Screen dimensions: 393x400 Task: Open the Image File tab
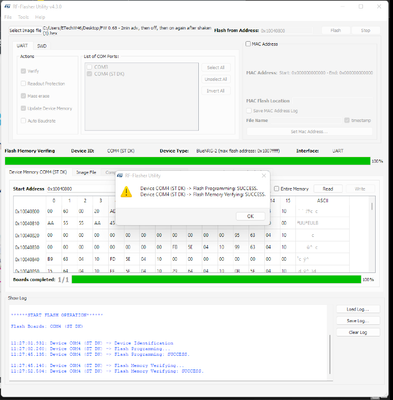click(x=86, y=172)
